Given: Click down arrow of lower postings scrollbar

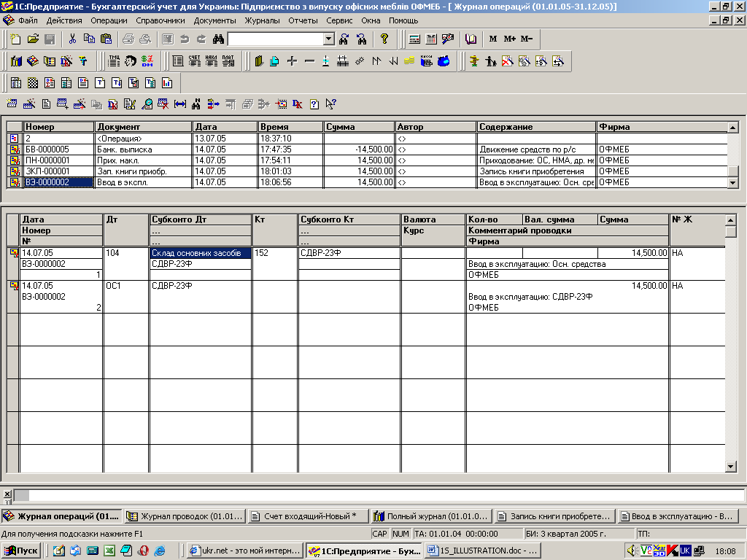Looking at the screenshot, I should tap(731, 467).
